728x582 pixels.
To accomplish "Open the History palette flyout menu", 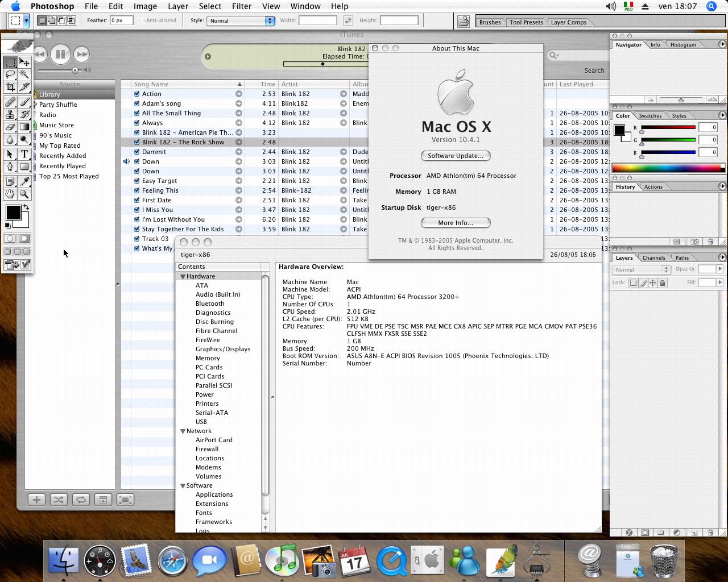I will (722, 186).
